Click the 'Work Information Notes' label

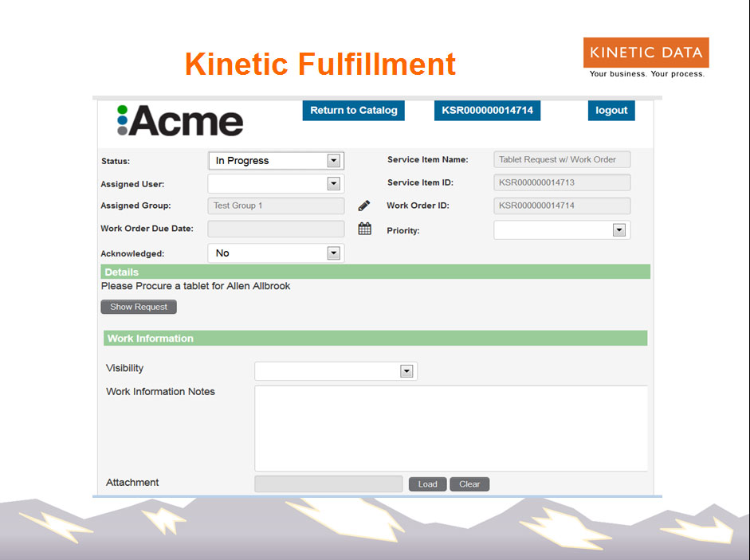160,392
